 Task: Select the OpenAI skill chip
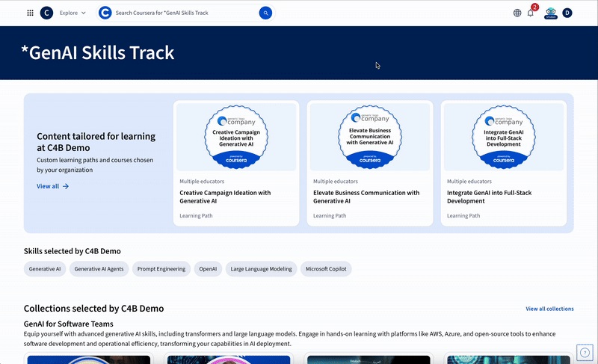click(208, 269)
